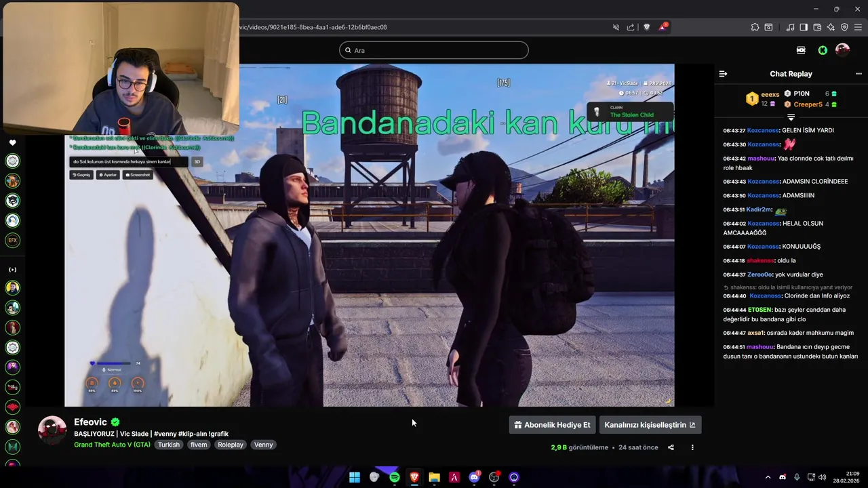Click the Kozcanoss username at 06:43:27
Image resolution: width=868 pixels, height=488 pixels.
(x=763, y=130)
